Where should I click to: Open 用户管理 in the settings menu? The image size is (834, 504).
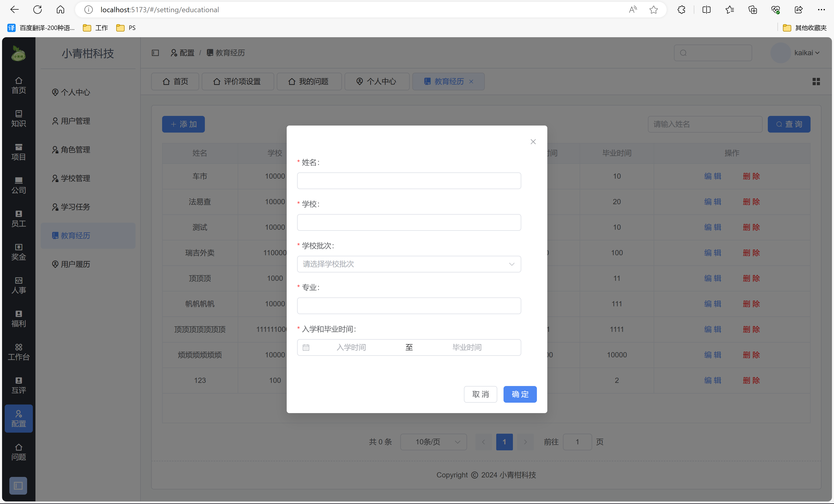[x=88, y=121]
